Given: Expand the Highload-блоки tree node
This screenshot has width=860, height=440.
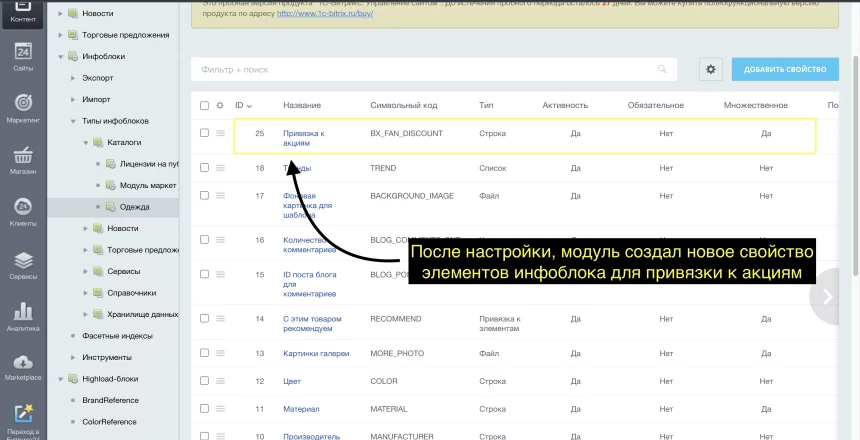Looking at the screenshot, I should [61, 379].
